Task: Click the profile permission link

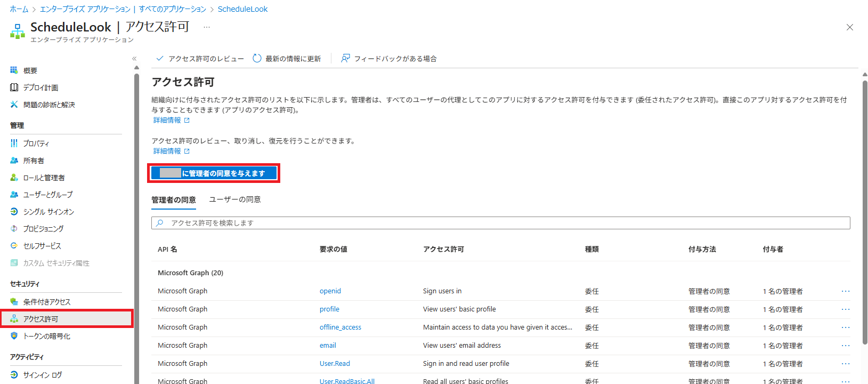Action: (x=329, y=309)
